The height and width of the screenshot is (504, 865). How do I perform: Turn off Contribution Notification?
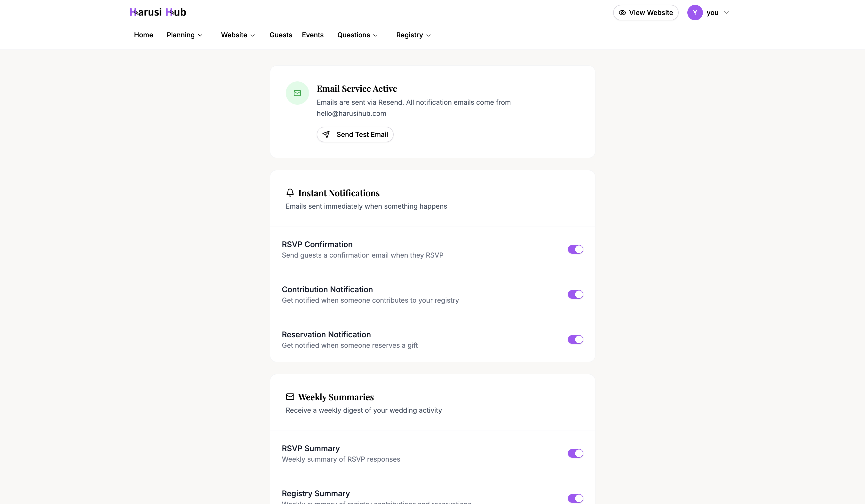575,294
